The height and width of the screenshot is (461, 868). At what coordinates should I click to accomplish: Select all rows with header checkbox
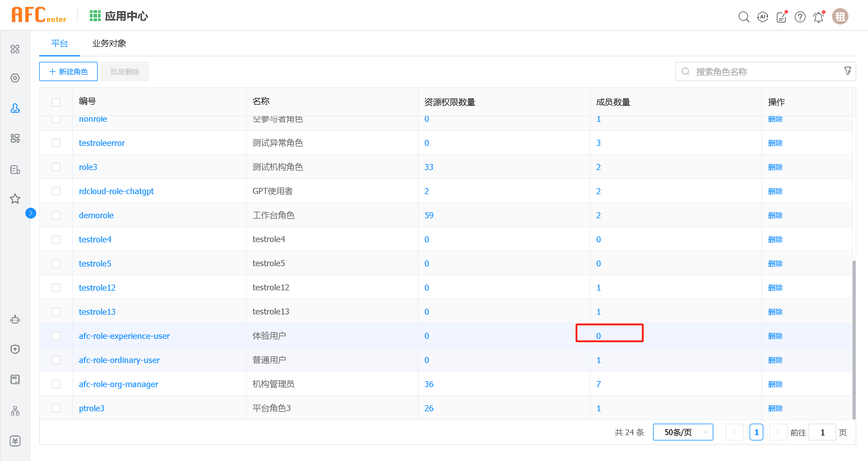click(56, 102)
